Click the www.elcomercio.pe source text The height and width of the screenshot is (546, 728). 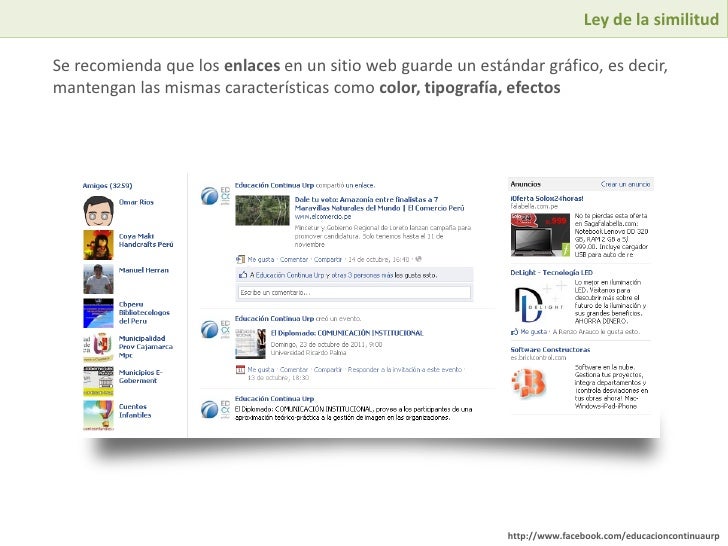[323, 217]
